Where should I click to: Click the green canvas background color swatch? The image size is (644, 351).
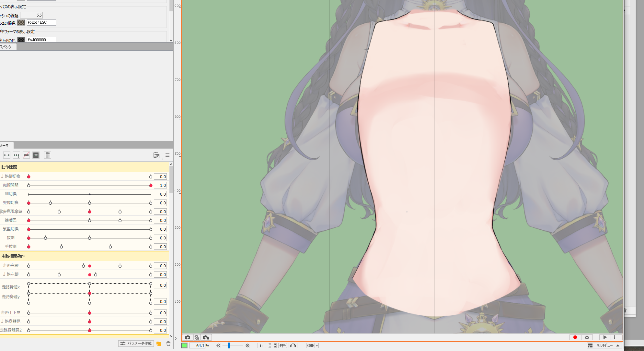[184, 345]
